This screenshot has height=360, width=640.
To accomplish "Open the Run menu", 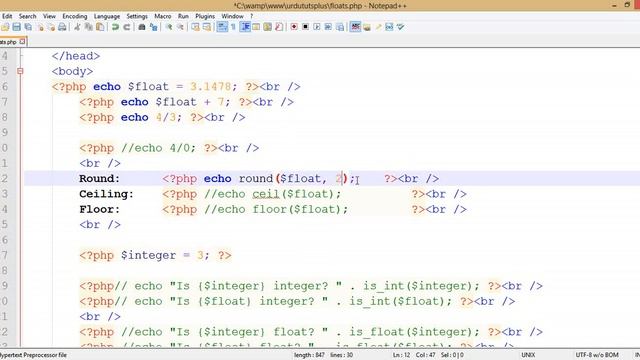I will pyautogui.click(x=183, y=16).
